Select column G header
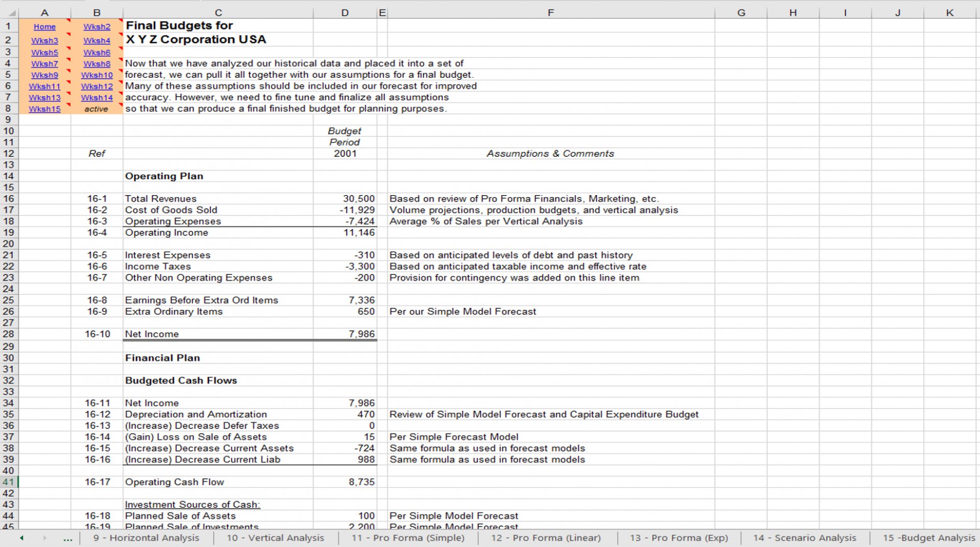Screen dimensions: 980x547 pos(741,13)
